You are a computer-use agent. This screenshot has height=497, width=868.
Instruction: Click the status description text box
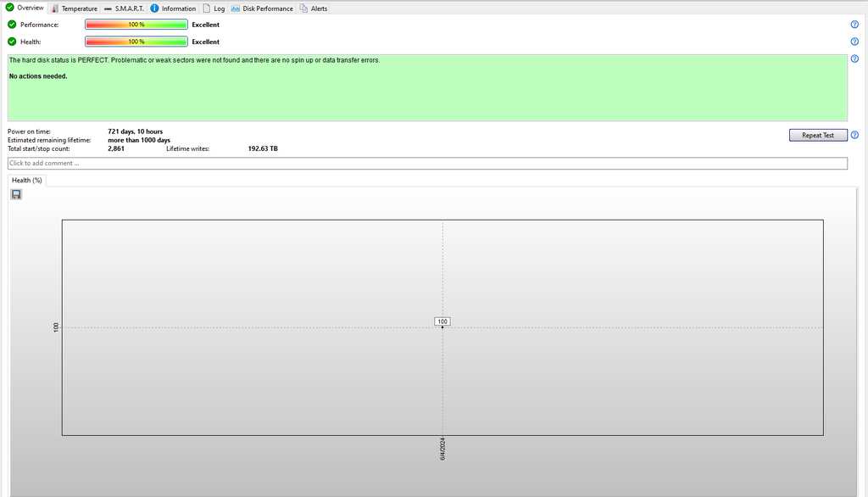click(x=427, y=87)
